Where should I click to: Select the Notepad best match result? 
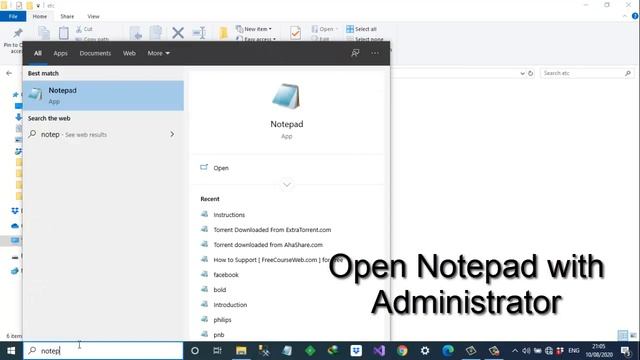[103, 96]
